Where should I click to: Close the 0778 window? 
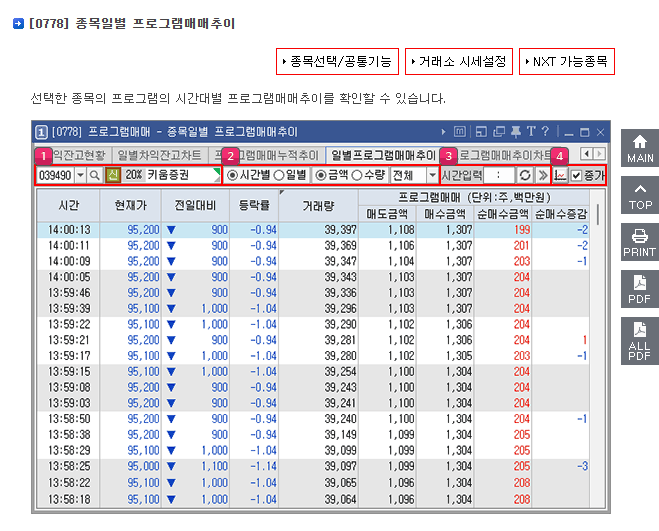pos(601,132)
